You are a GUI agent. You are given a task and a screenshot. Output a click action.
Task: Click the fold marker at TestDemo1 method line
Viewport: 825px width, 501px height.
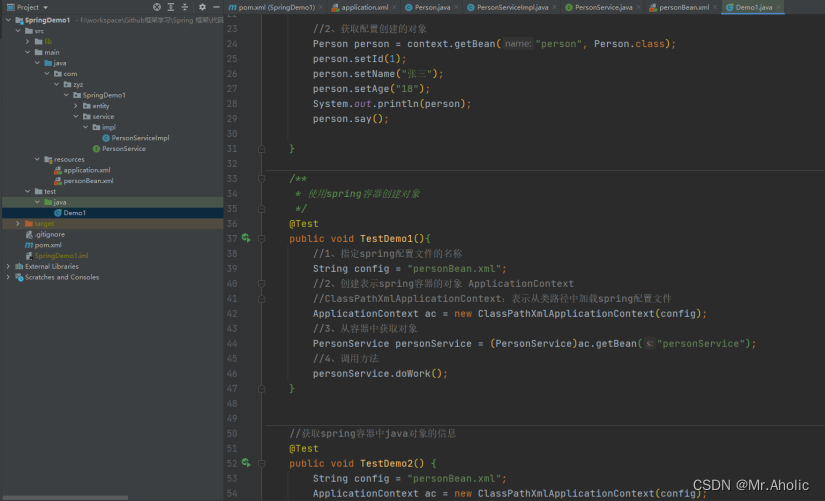pos(261,238)
